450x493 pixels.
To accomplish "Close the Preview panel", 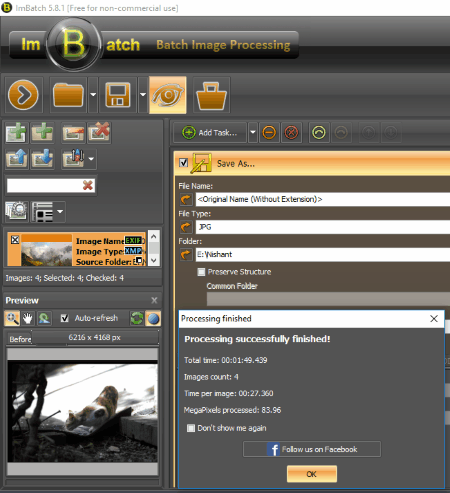I will point(154,300).
